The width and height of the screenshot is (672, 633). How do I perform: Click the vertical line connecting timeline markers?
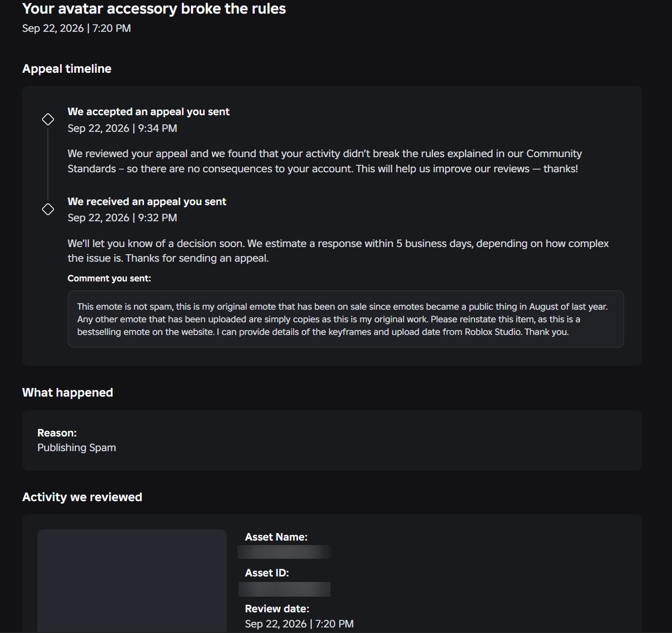coord(48,164)
